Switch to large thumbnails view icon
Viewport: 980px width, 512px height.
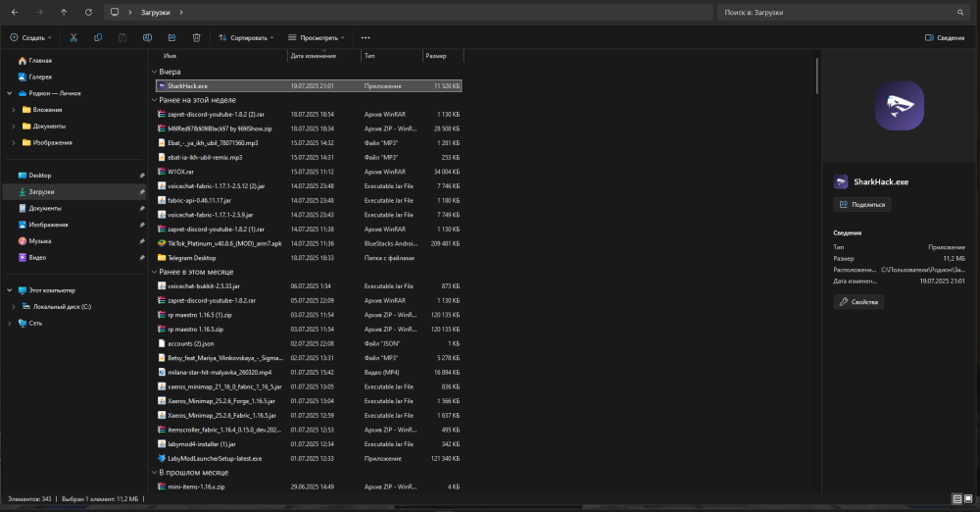pyautogui.click(x=968, y=499)
